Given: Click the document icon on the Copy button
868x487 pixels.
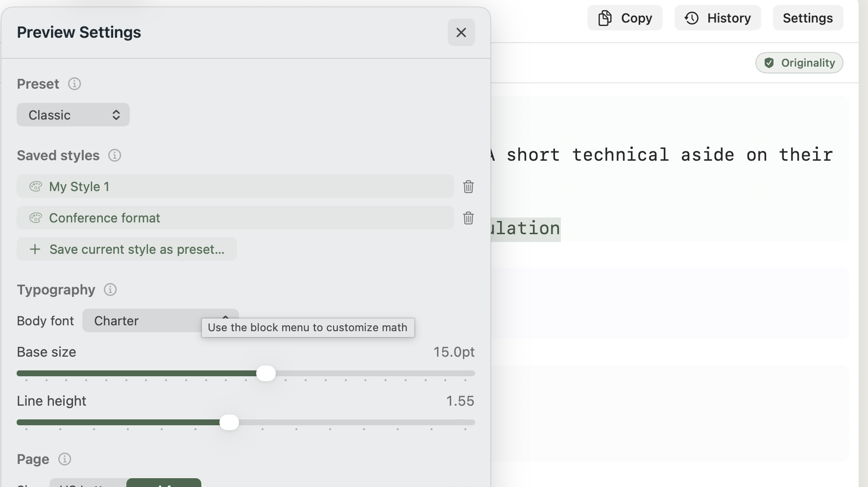Looking at the screenshot, I should click(x=605, y=18).
